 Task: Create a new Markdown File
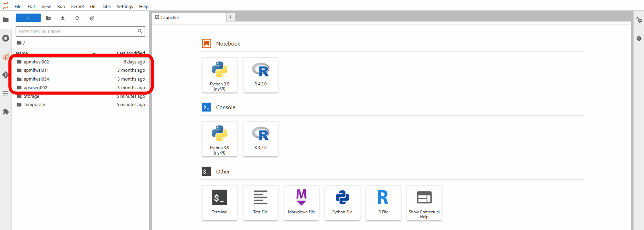[x=301, y=203]
